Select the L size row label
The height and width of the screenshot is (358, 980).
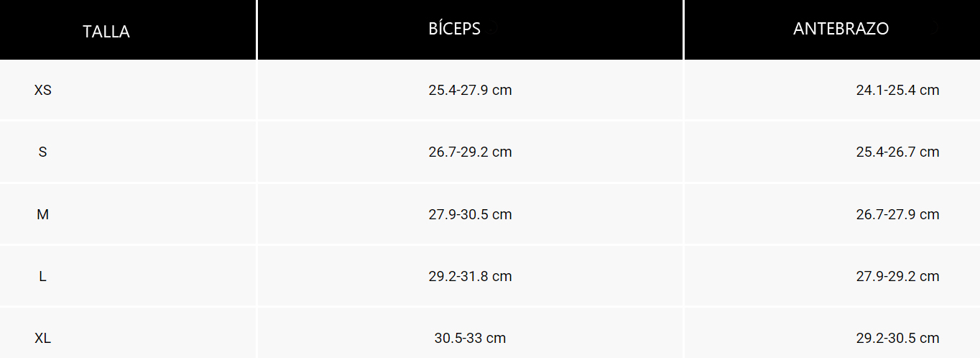pos(43,276)
